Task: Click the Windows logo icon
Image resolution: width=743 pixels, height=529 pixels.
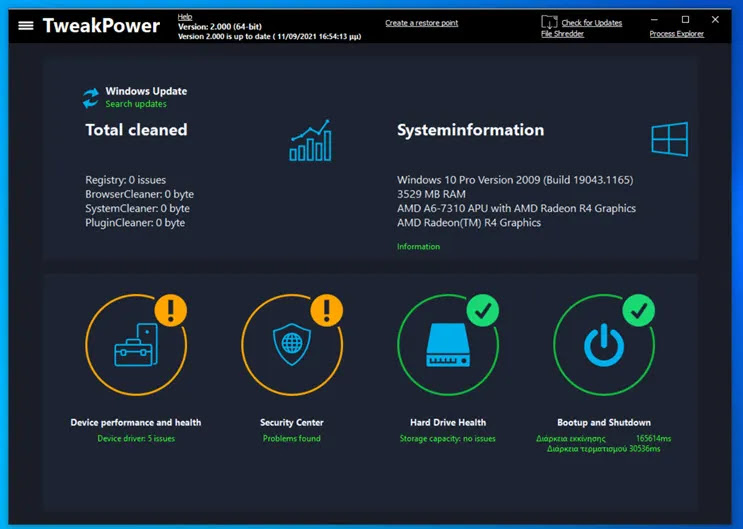Action: [x=670, y=139]
